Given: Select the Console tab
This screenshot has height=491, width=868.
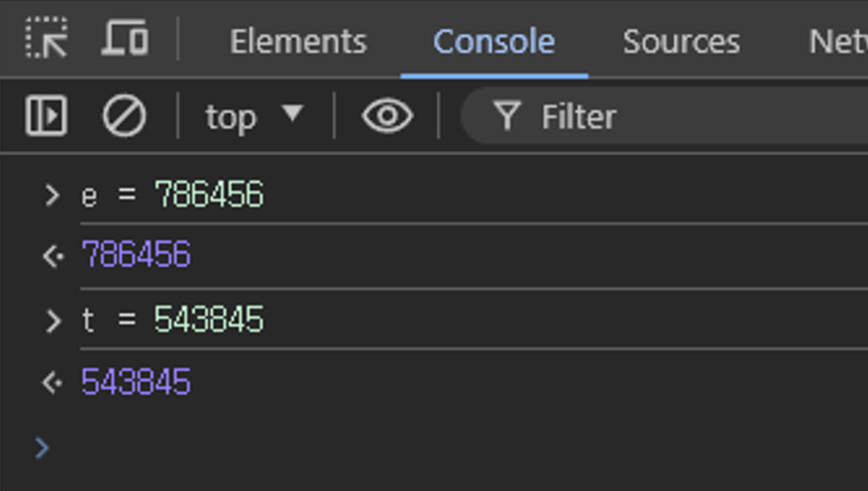Looking at the screenshot, I should click(494, 42).
